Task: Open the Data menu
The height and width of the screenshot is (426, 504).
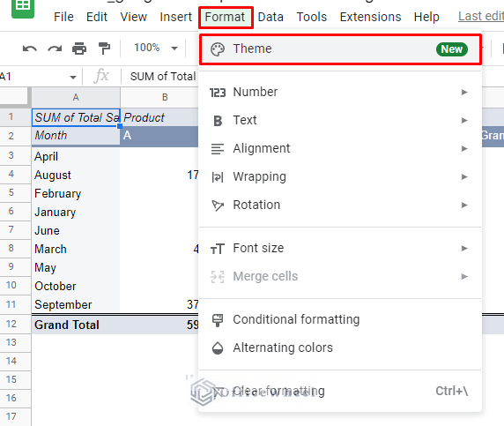Action: point(271,17)
